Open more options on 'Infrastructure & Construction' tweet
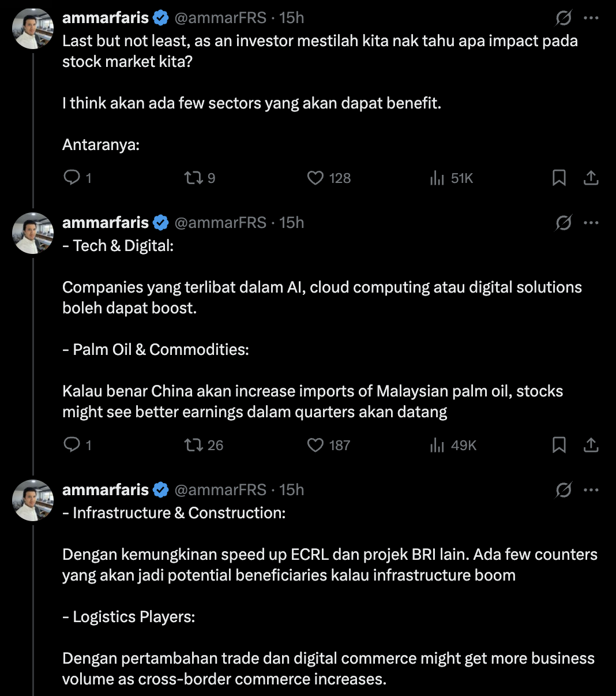Screen dimensions: 616x696 point(591,490)
